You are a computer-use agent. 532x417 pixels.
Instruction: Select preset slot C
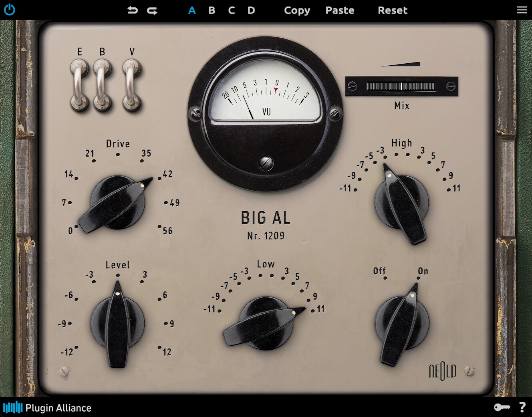coord(232,10)
